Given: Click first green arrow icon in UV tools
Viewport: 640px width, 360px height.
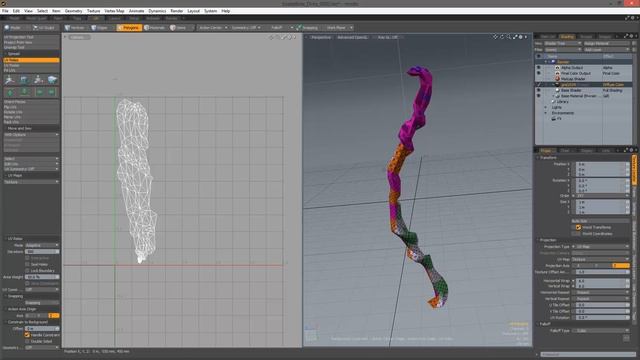Looking at the screenshot, I should (x=10, y=93).
